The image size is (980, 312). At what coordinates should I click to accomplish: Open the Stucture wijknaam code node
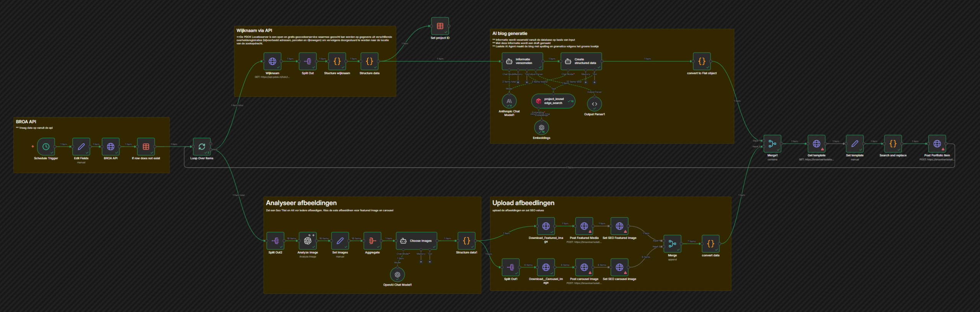(x=337, y=61)
